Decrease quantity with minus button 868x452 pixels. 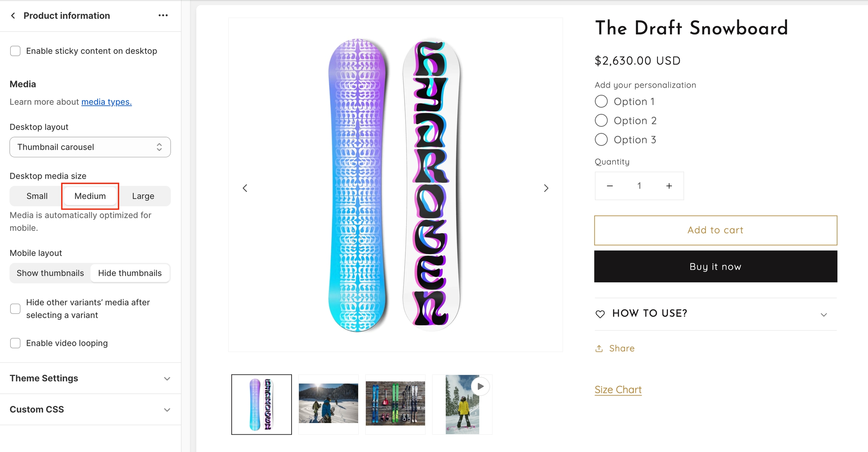tap(610, 186)
